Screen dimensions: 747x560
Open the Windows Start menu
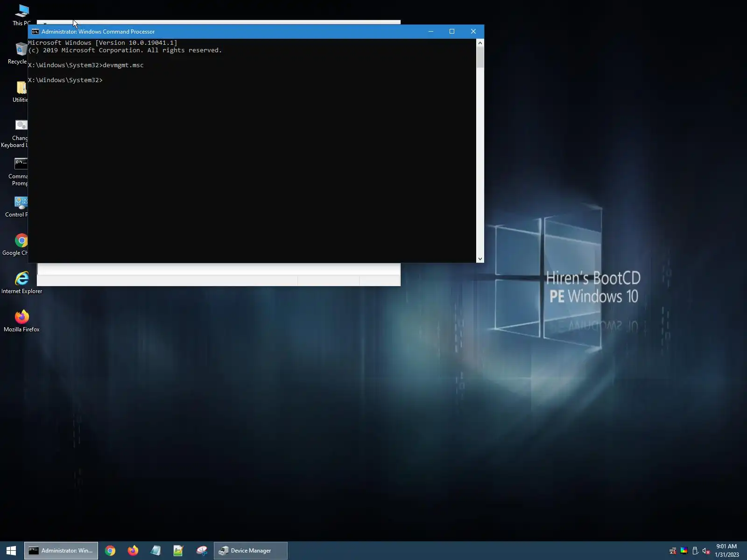pyautogui.click(x=11, y=551)
